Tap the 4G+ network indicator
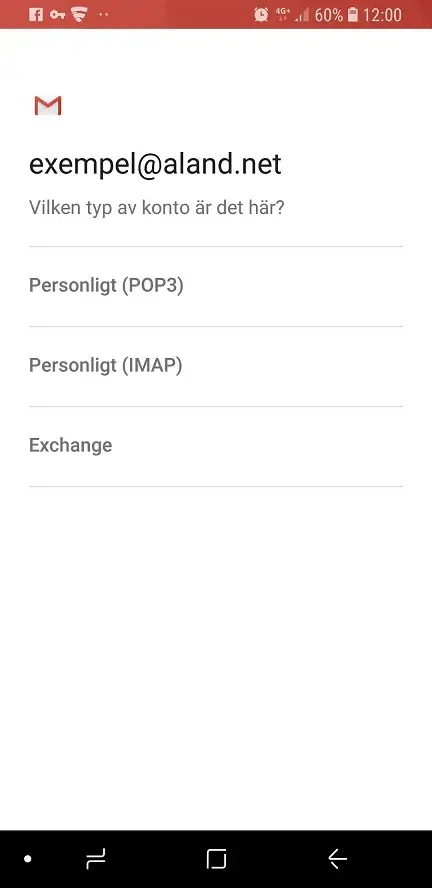Viewport: 432px width, 888px height. click(283, 14)
